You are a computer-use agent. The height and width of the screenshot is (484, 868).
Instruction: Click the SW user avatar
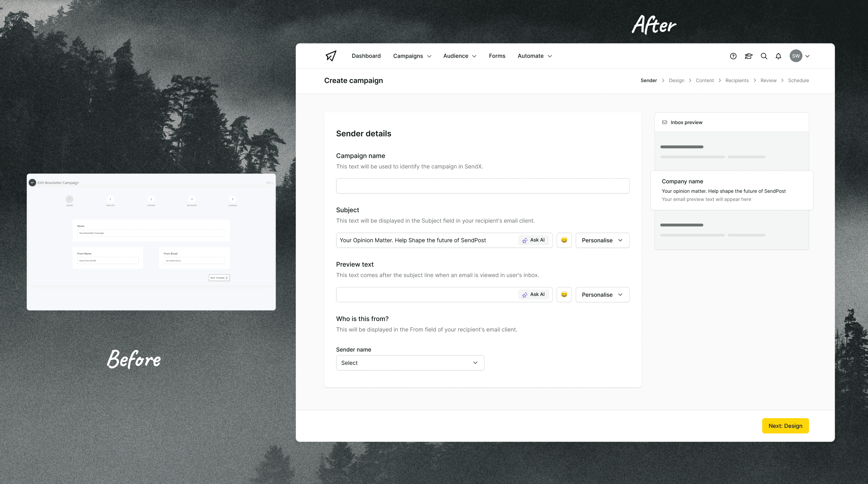796,56
